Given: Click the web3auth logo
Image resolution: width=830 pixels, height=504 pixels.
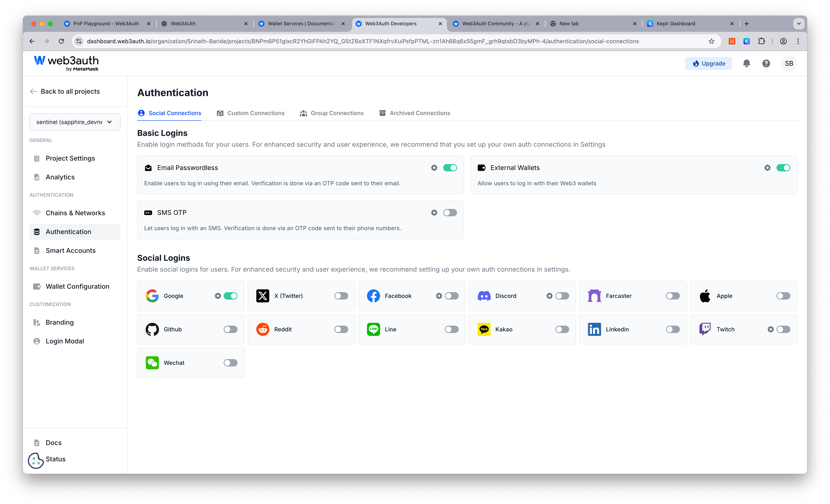Looking at the screenshot, I should coord(66,63).
